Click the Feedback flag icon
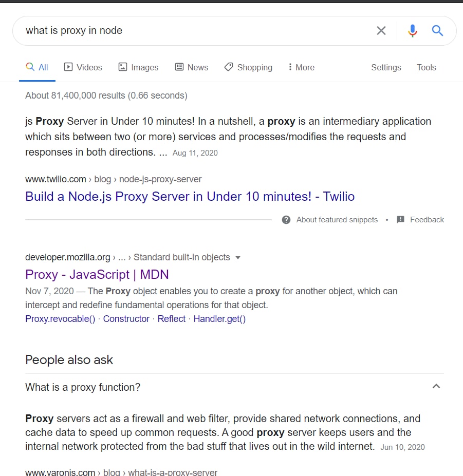Viewport: 463px width, 476px height. tap(401, 220)
